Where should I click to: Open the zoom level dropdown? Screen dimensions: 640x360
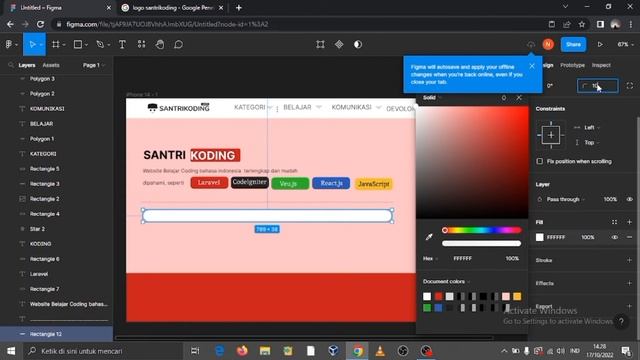pos(625,44)
